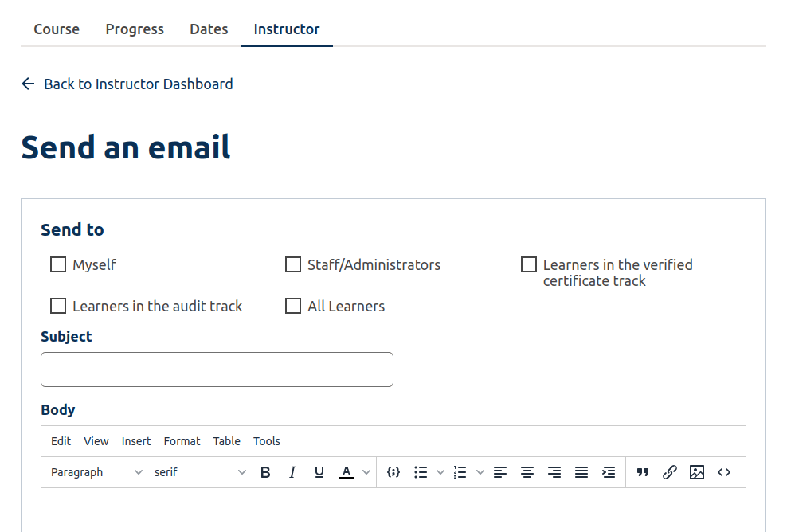This screenshot has width=787, height=532.
Task: Go back to the Instructor Dashboard
Action: coord(127,84)
